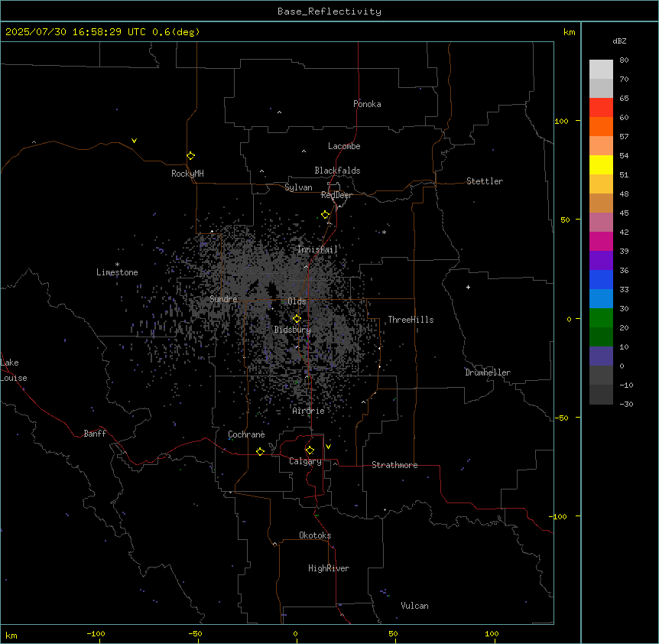This screenshot has height=644, width=659.
Task: Select the bright yellow 54-51 dBZ swatch
Action: tap(601, 164)
